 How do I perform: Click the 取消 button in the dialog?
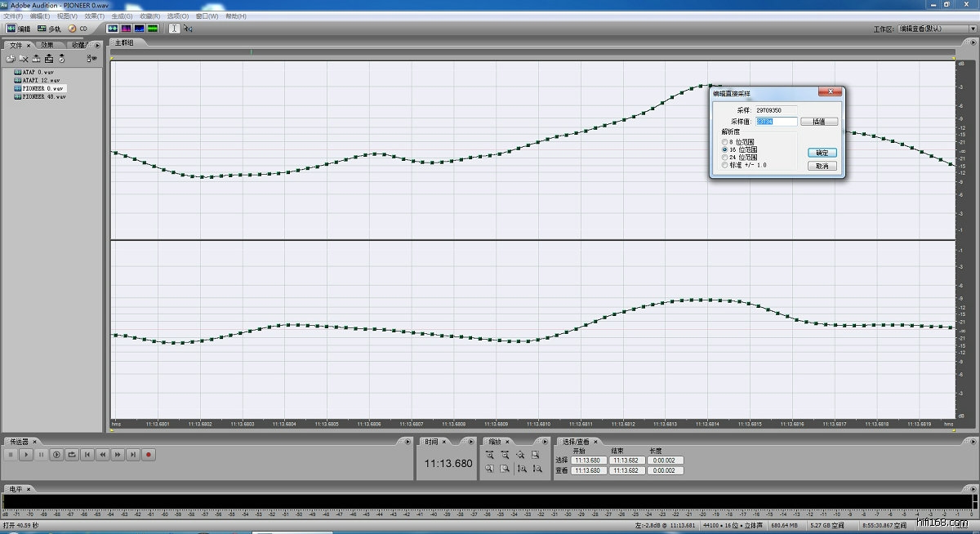(x=822, y=166)
